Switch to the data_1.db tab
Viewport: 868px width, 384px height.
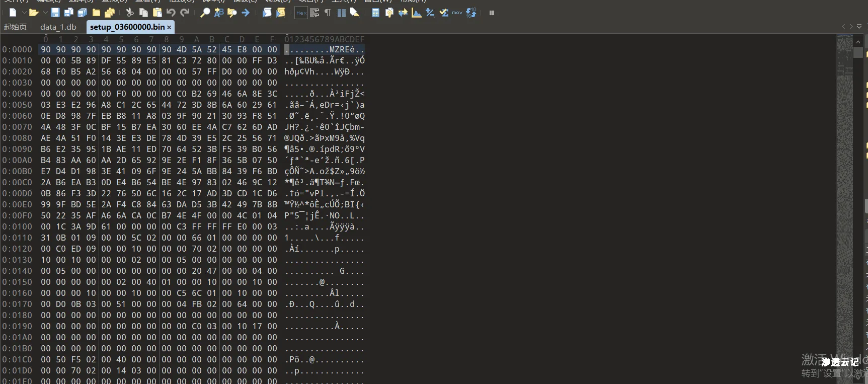coord(58,27)
